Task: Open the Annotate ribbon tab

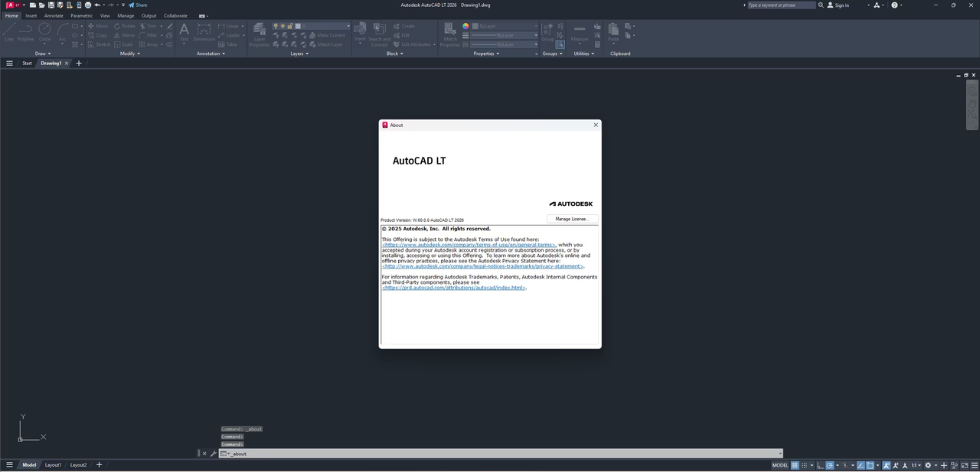Action: (54, 15)
